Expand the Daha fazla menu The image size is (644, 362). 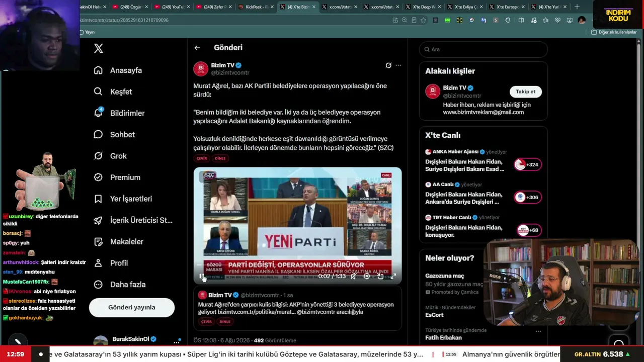pyautogui.click(x=120, y=284)
